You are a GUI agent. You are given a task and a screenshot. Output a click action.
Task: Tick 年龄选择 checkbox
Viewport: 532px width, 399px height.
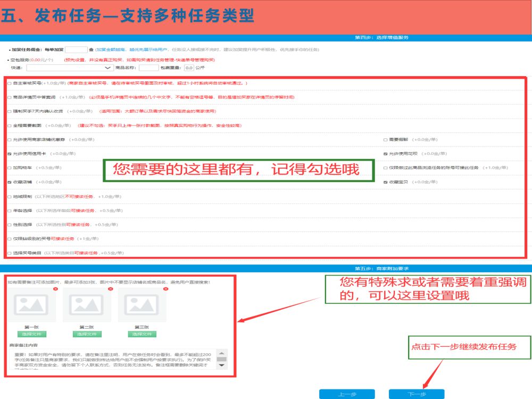(x=10, y=211)
